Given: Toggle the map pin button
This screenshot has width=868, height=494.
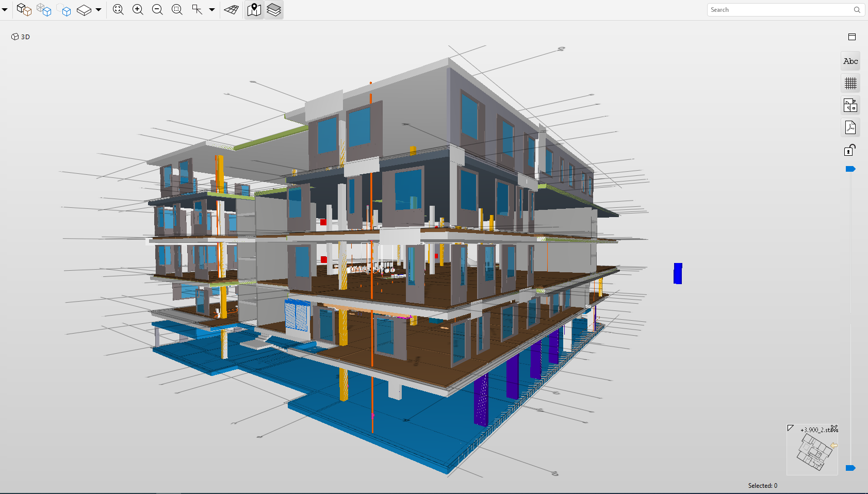Looking at the screenshot, I should 254,10.
